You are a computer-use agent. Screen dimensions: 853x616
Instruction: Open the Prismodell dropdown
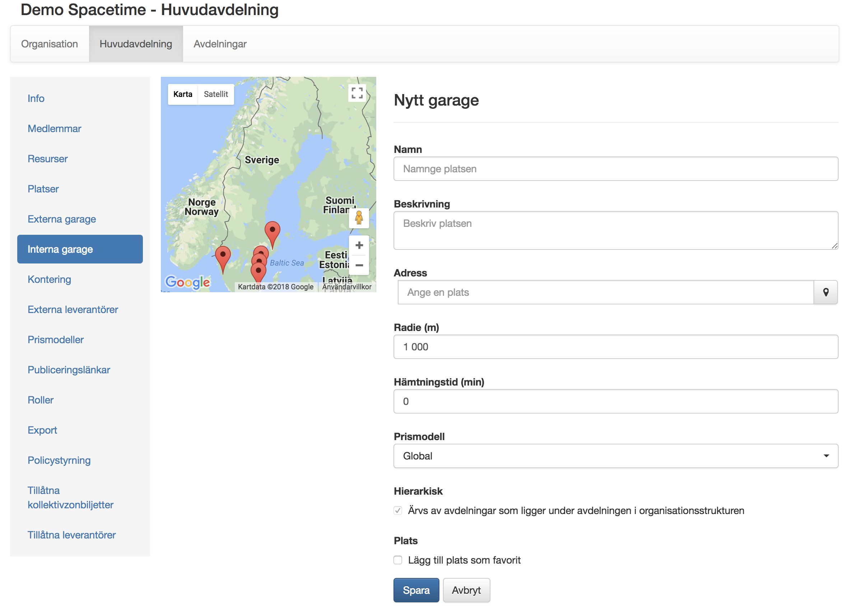coord(615,456)
